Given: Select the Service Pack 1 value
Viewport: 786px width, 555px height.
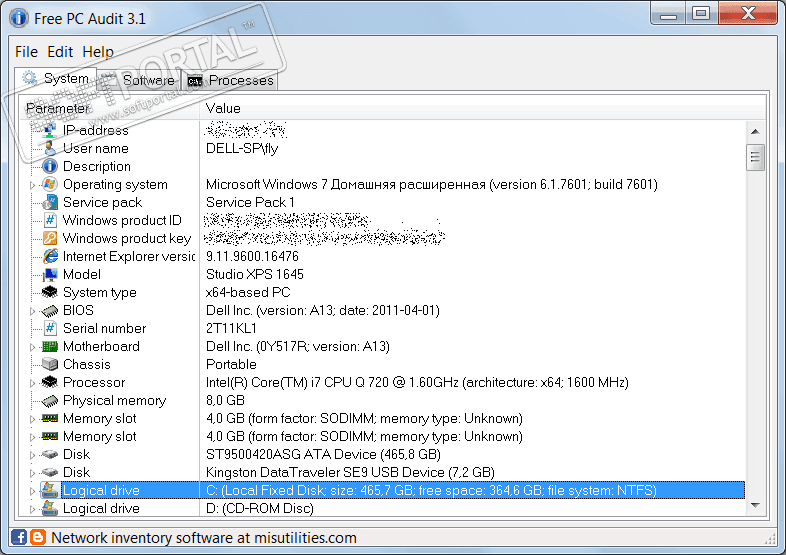Looking at the screenshot, I should [x=250, y=203].
